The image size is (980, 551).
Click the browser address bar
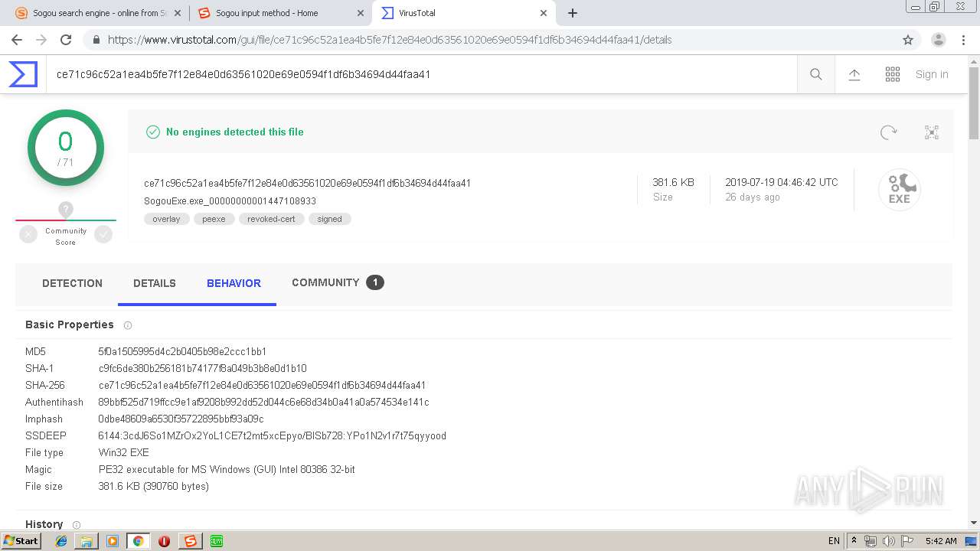pos(490,40)
